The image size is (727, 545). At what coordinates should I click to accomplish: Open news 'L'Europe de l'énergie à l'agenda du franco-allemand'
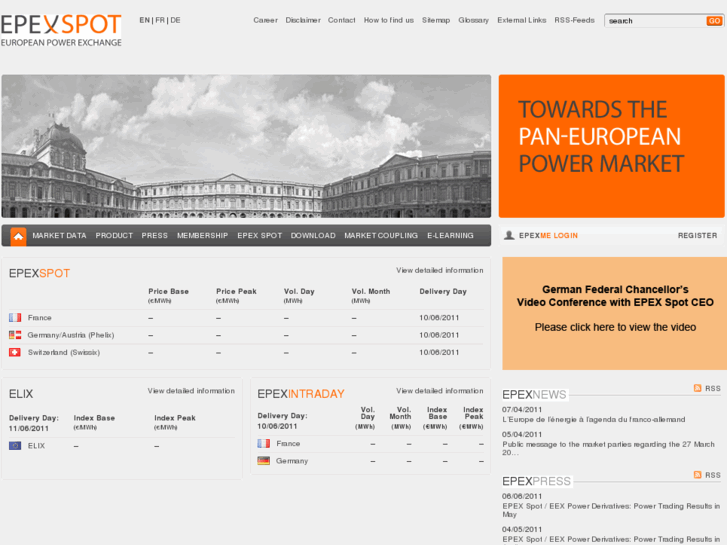(x=593, y=419)
